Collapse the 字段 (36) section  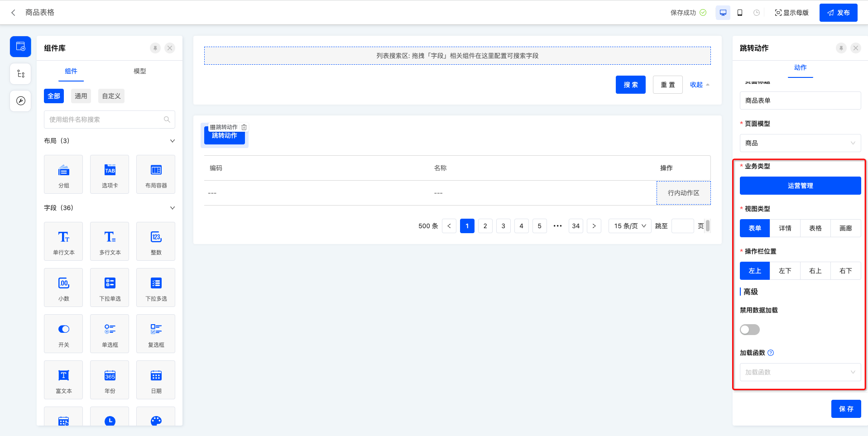tap(172, 208)
